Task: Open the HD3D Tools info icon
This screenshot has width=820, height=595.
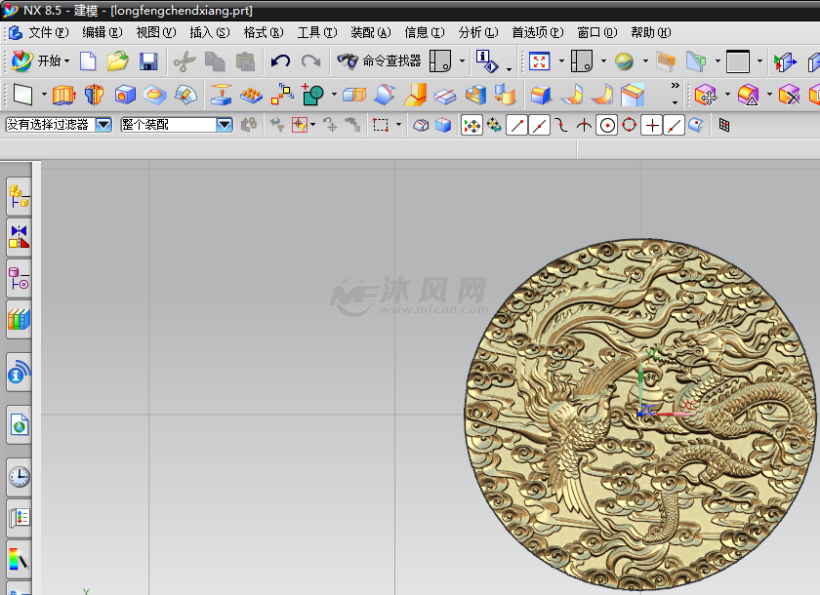Action: [19, 373]
